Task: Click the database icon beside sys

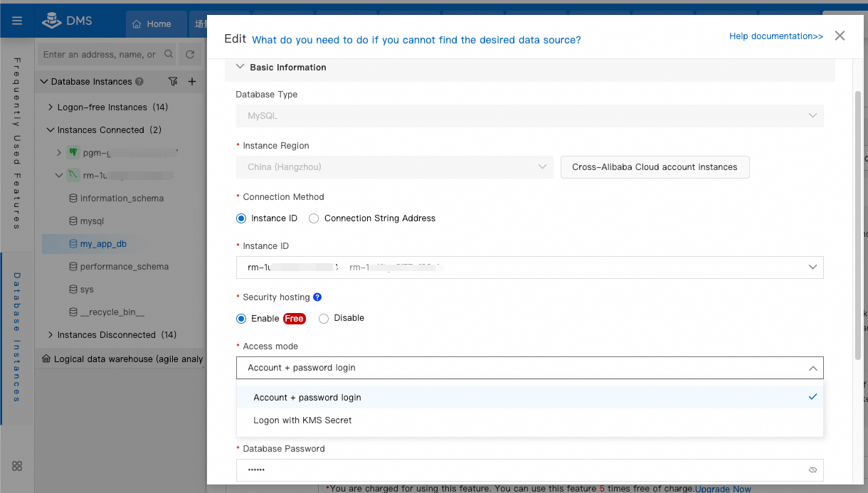Action: click(73, 290)
